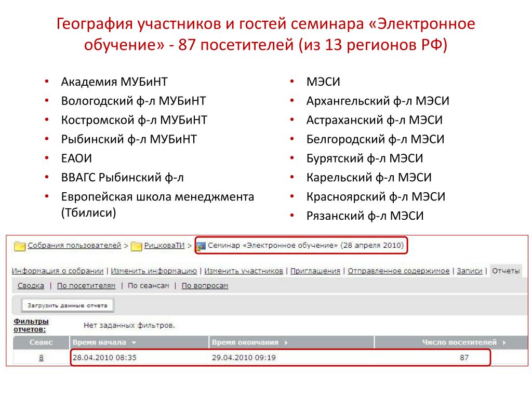Click the folder icon before РицковаТИ
The image size is (532, 399).
(x=137, y=246)
